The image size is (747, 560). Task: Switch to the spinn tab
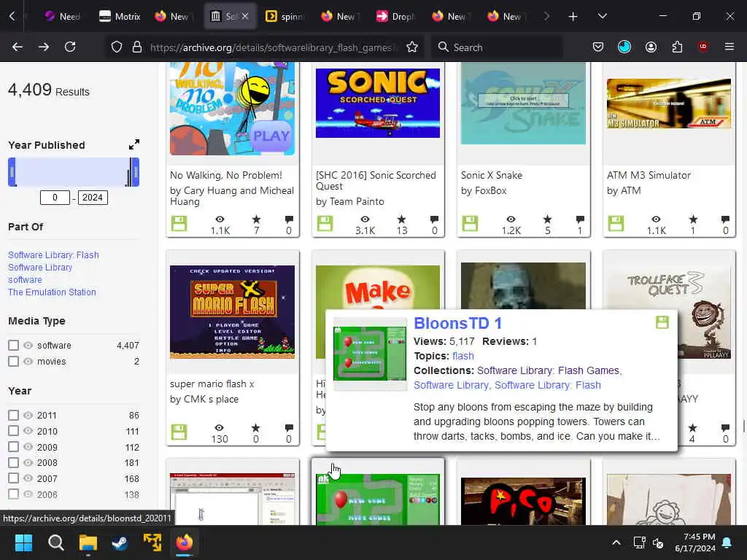click(284, 17)
